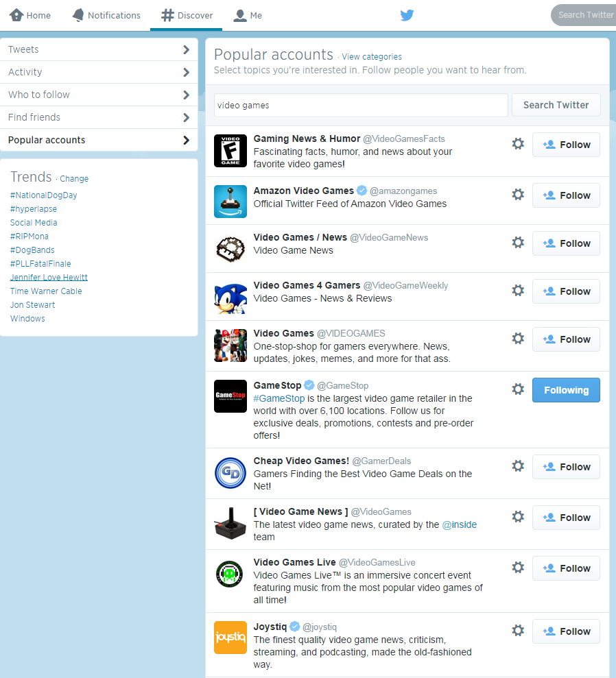Open the Me tab
616x678 pixels.
coord(248,15)
